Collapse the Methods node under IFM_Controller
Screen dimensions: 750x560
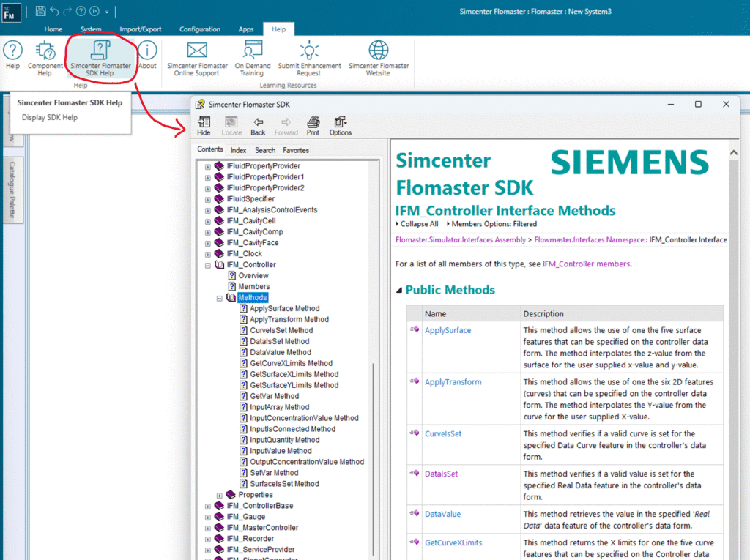219,299
